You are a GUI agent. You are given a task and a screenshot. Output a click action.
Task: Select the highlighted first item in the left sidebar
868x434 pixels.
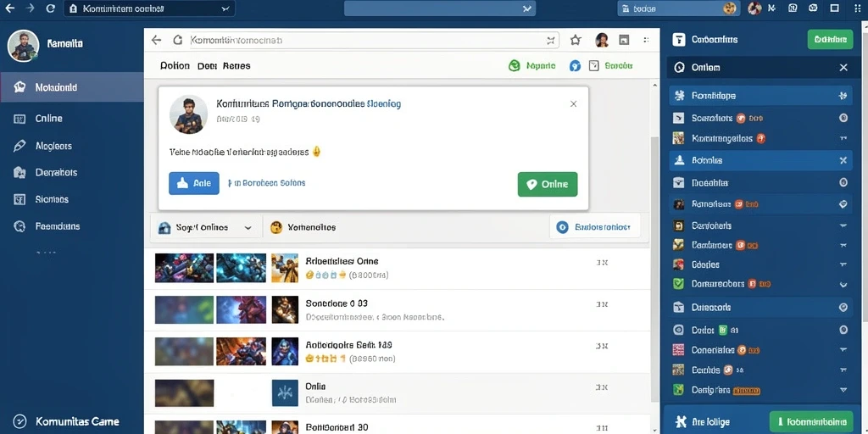[x=72, y=87]
